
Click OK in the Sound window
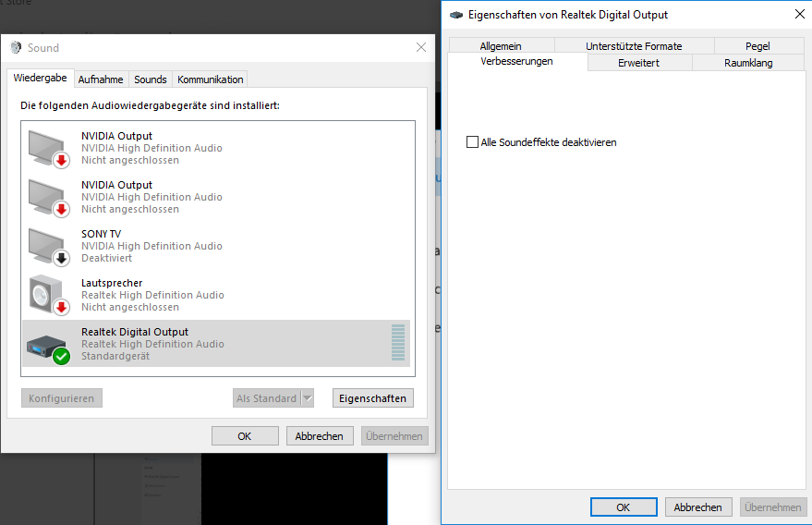(x=245, y=436)
